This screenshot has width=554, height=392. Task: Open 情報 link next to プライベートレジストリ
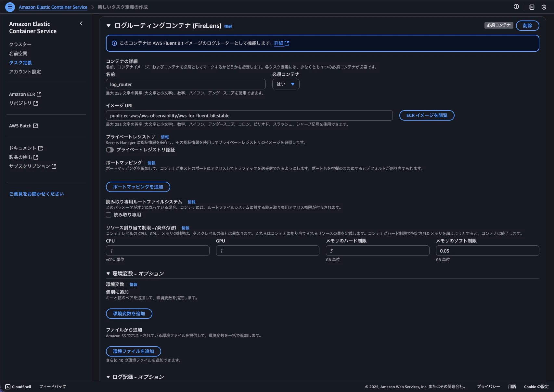click(x=165, y=137)
